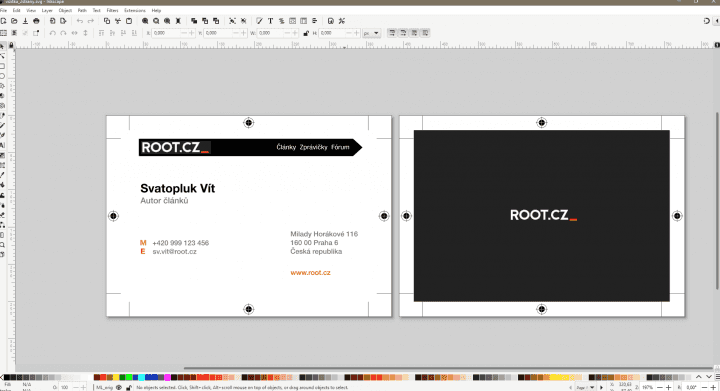
Task: Open the Filters menu
Action: click(112, 10)
